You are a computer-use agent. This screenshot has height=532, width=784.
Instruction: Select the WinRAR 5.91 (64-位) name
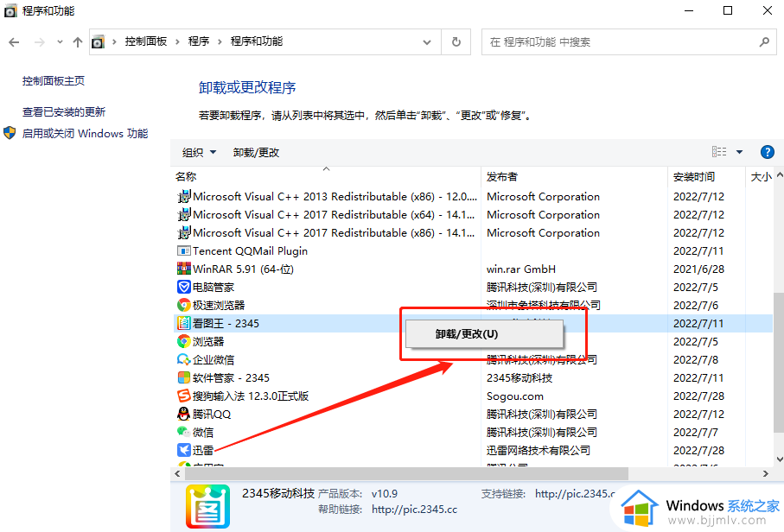point(244,269)
